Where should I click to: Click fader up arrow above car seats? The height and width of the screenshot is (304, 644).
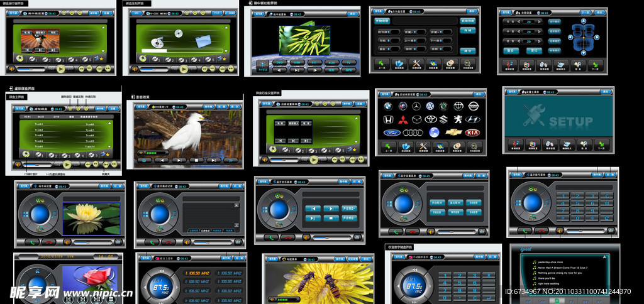click(583, 21)
